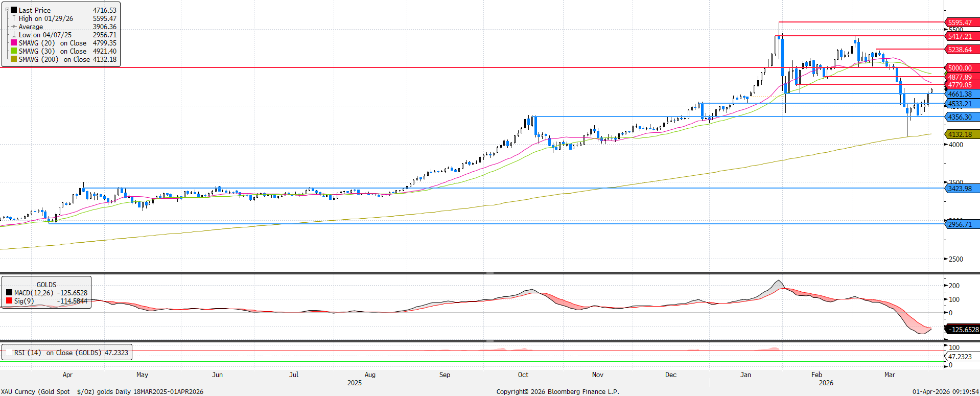
Task: Collapse the Last Price legend tree
Action: [7, 10]
